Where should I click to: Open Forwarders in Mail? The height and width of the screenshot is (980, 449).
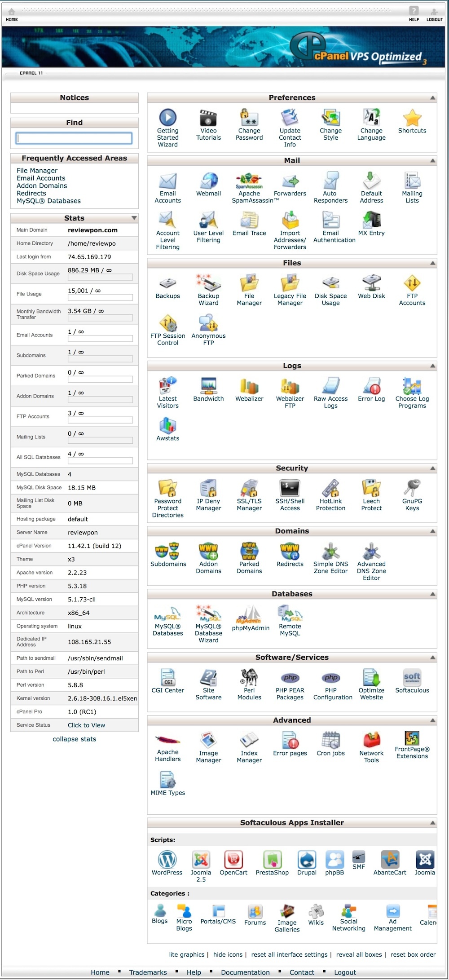pyautogui.click(x=290, y=181)
